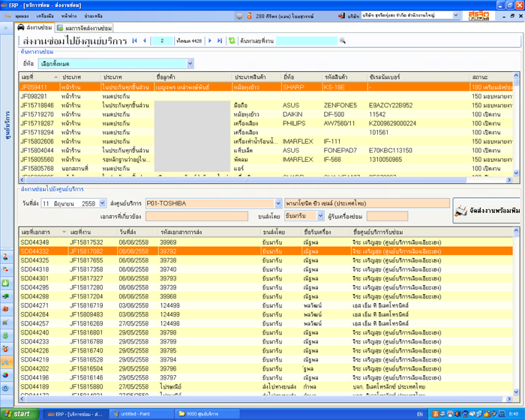Screen dimensions: 525x420
Task: Click the จัดส่งงานพร้อมพิมพ์ print button
Action: pos(487,210)
